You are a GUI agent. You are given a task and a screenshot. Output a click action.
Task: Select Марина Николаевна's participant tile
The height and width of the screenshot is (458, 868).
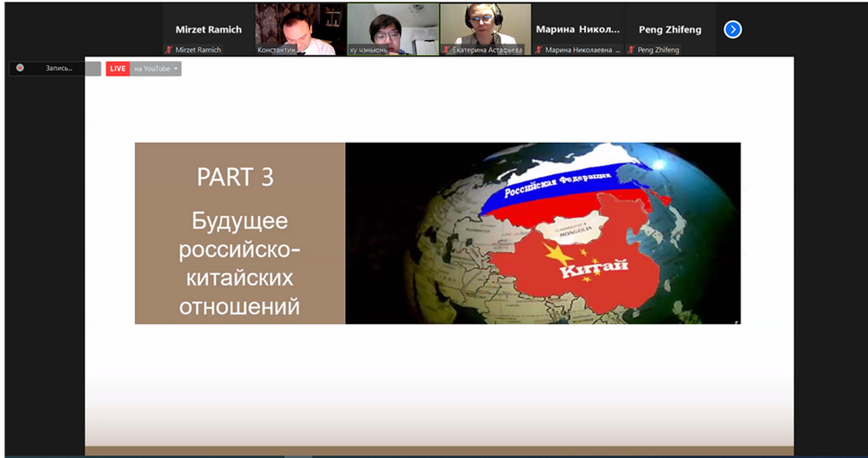click(578, 30)
